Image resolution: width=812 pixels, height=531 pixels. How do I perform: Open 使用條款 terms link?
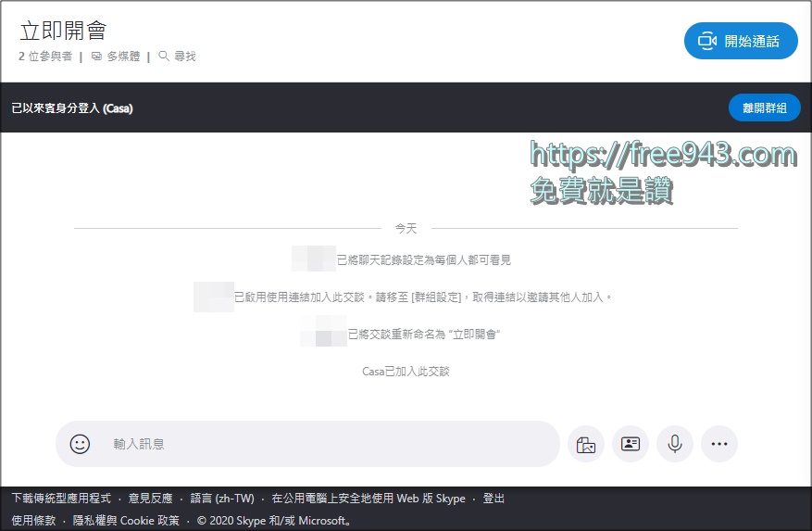coord(33,520)
